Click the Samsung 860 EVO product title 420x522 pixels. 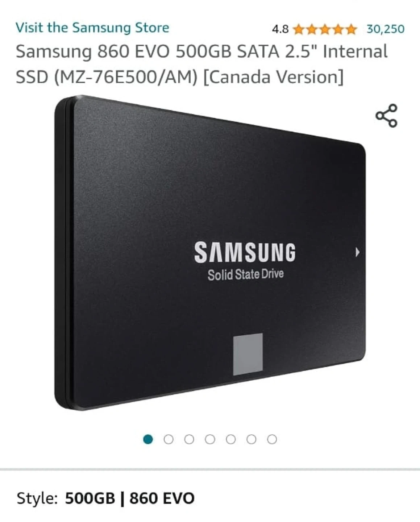click(201, 64)
